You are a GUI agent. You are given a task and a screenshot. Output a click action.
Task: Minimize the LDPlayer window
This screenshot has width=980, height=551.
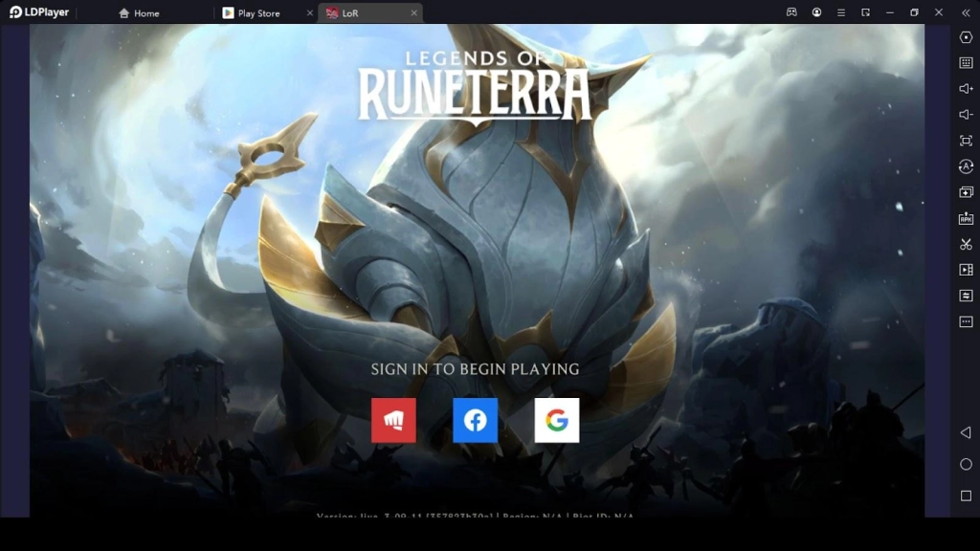tap(890, 12)
